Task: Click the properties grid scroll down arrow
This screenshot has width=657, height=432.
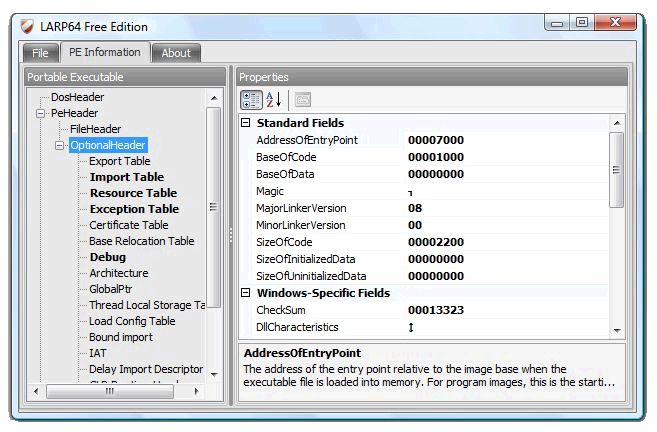Action: click(617, 331)
